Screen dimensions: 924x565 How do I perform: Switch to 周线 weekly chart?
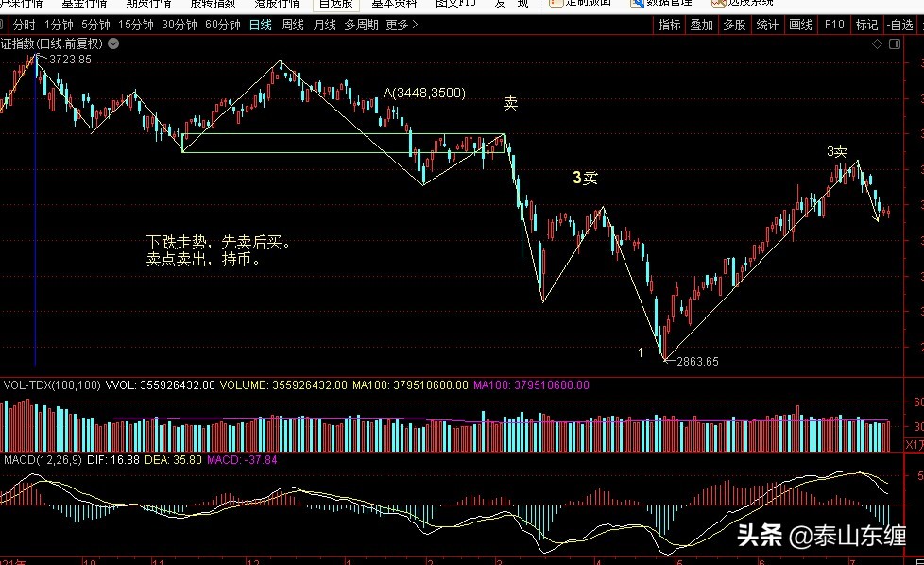click(x=292, y=25)
